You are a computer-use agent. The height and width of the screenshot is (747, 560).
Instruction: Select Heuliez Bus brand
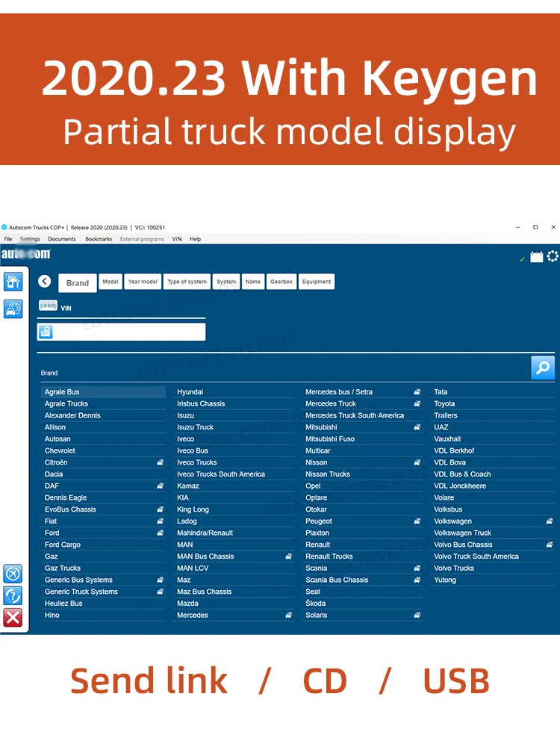click(103, 603)
